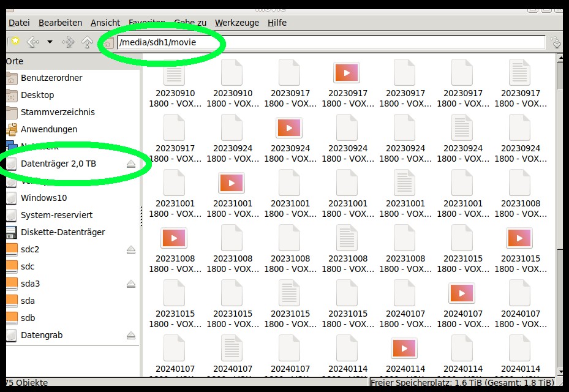The image size is (569, 392).
Task: Select the 20231001 lined text document file
Action: 404,183
